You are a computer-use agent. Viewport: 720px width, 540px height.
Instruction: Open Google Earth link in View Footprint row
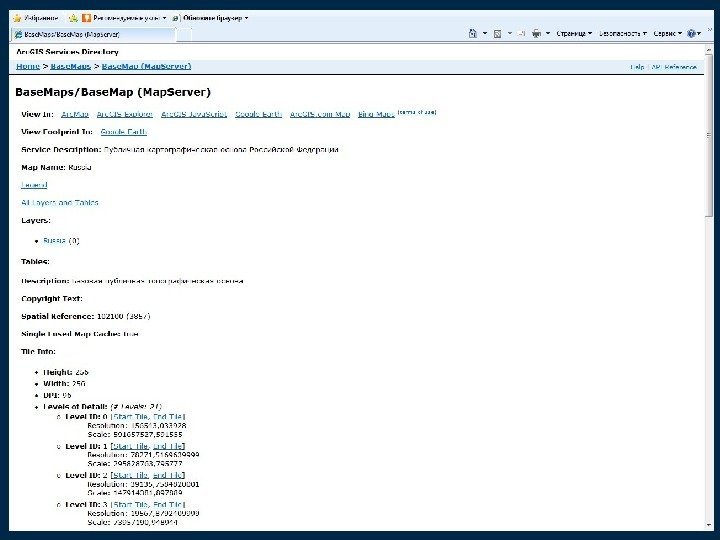point(124,132)
